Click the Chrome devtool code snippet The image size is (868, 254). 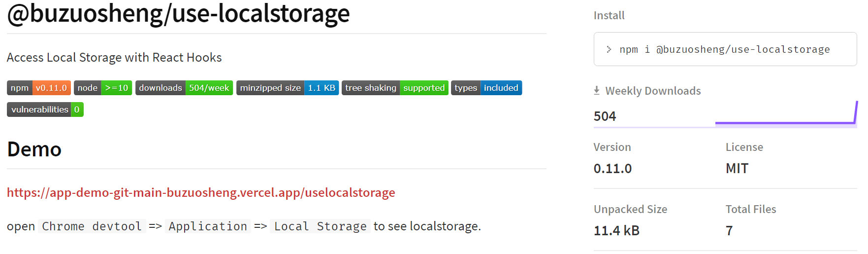[92, 226]
